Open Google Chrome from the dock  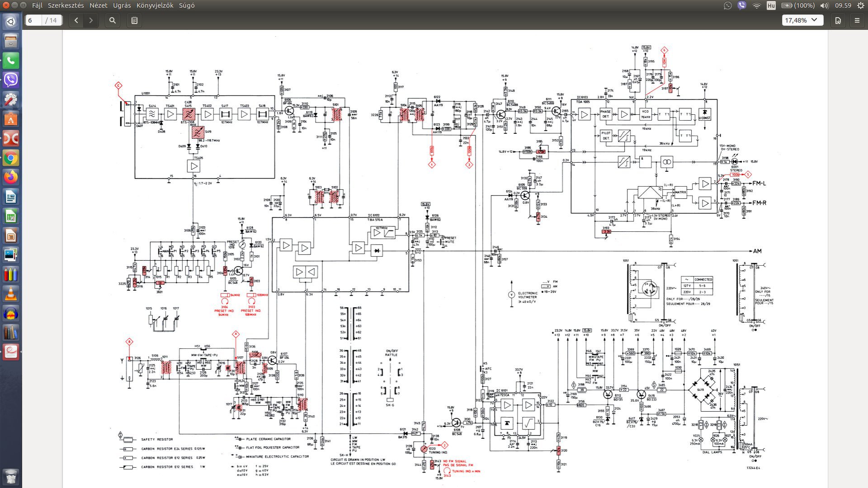pyautogui.click(x=11, y=158)
